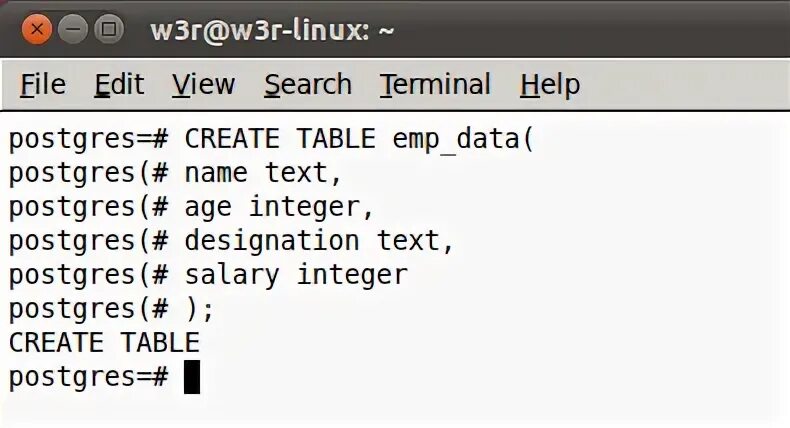Click the CREATE TABLE output message
Viewport: 790px width, 428px height.
click(104, 343)
